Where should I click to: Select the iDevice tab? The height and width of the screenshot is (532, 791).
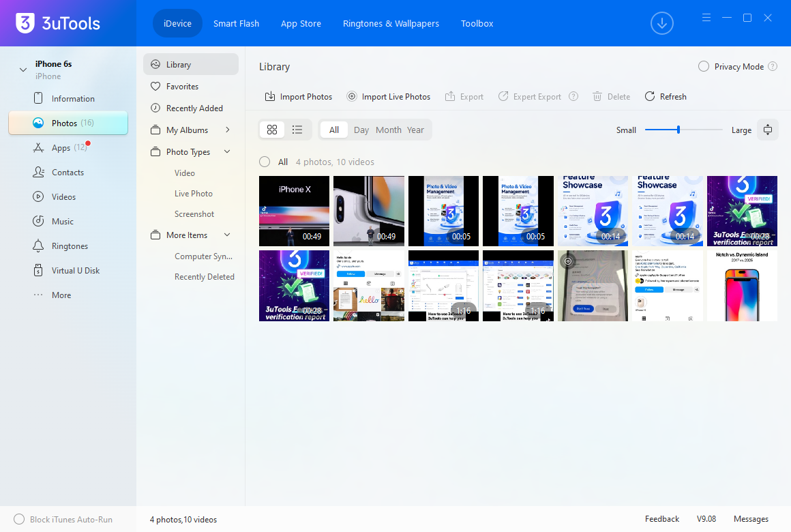point(177,23)
